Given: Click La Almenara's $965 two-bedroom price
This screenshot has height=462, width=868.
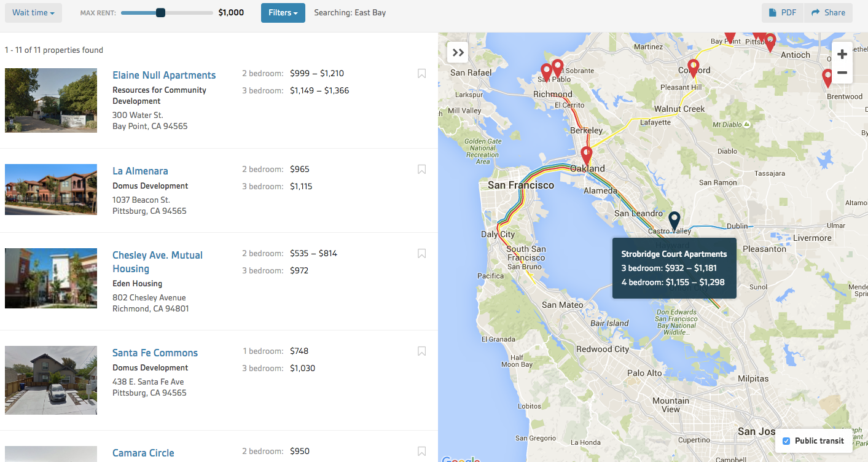Looking at the screenshot, I should pyautogui.click(x=300, y=170).
